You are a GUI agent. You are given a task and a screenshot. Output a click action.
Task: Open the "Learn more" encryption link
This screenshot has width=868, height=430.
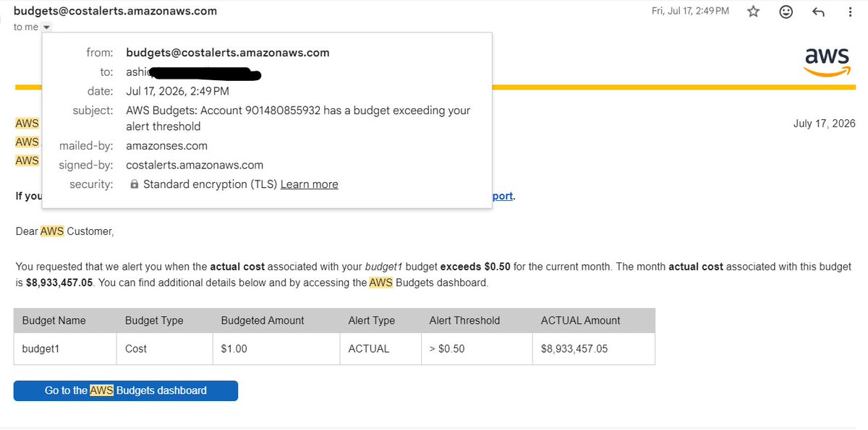pyautogui.click(x=309, y=184)
